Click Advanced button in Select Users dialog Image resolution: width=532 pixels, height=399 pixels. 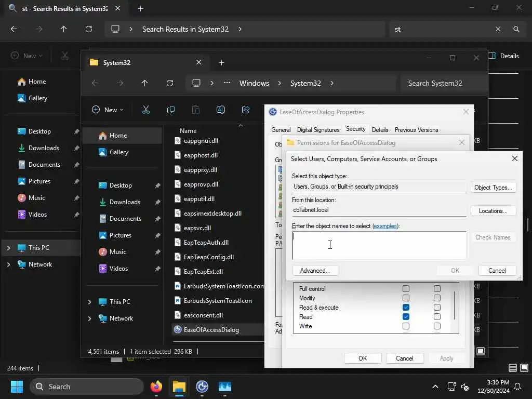(315, 270)
